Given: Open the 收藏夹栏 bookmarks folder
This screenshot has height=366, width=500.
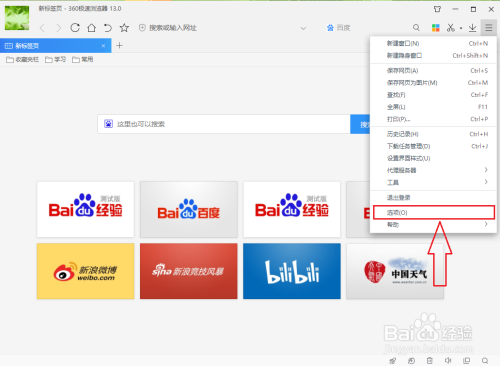Looking at the screenshot, I should click(22, 60).
